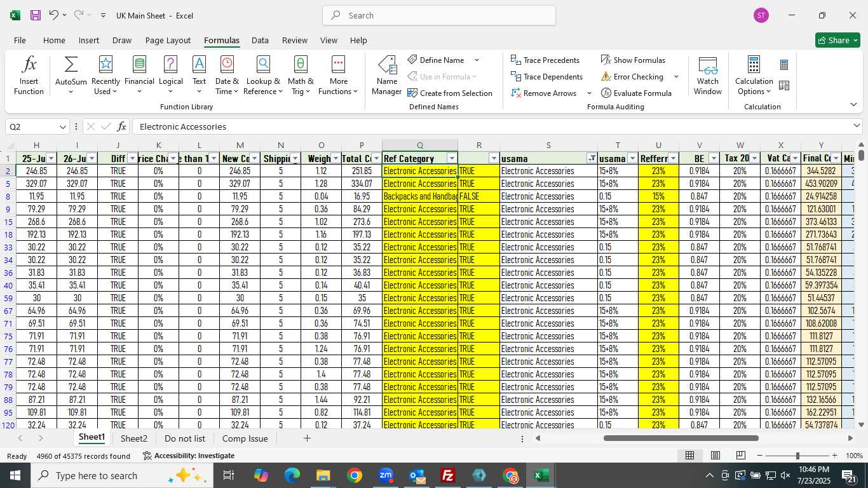Click the zoom slider handle

(797, 456)
